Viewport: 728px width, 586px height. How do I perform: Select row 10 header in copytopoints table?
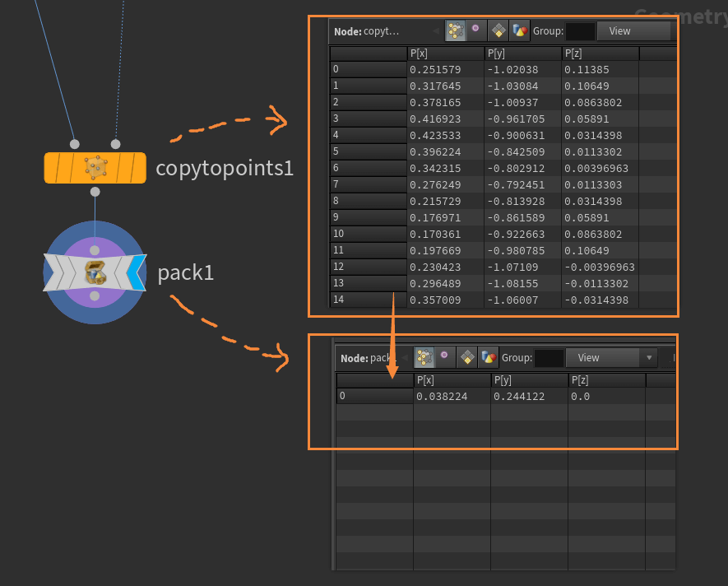[x=369, y=234]
